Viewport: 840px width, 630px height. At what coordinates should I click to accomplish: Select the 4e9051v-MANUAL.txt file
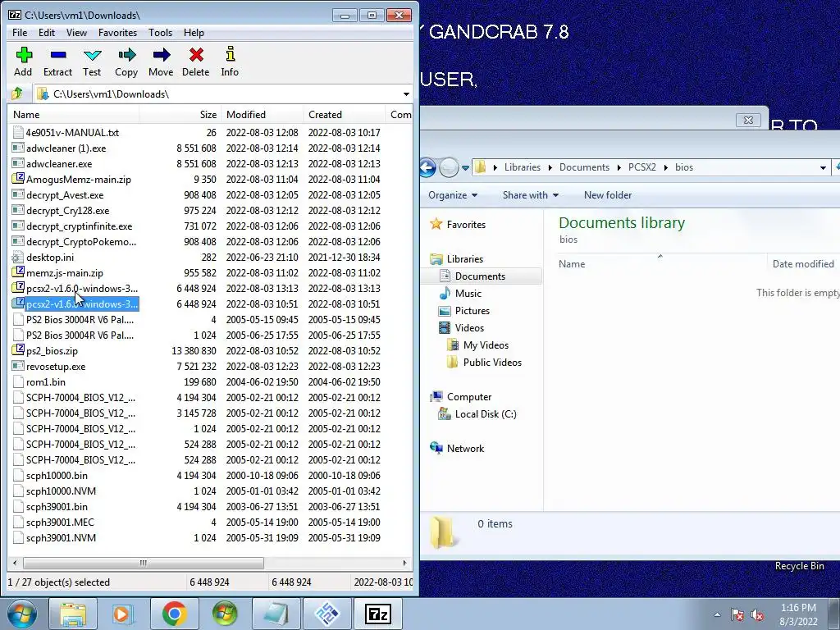pyautogui.click(x=72, y=132)
